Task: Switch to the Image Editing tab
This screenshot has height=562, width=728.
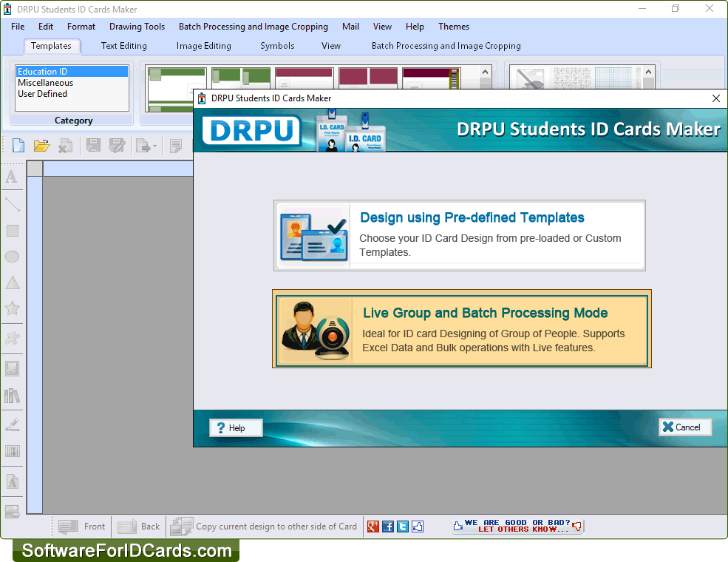Action: pos(203,46)
